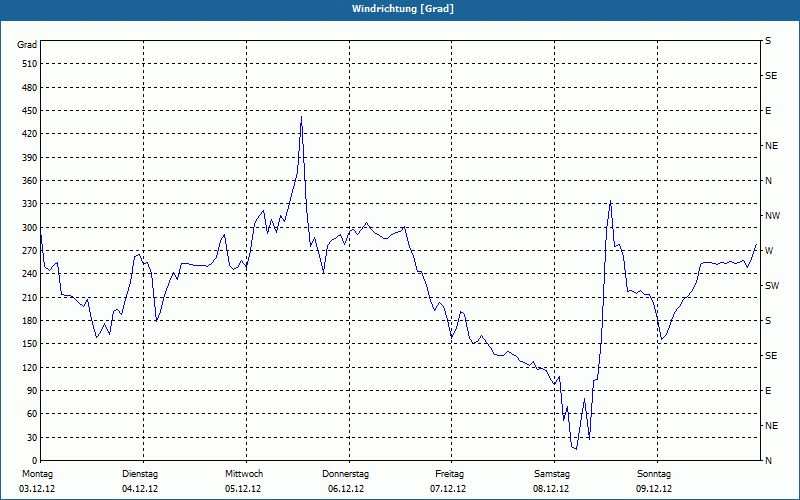Click the date 05.12.12
Screen dimensions: 800x500
pyautogui.click(x=243, y=489)
